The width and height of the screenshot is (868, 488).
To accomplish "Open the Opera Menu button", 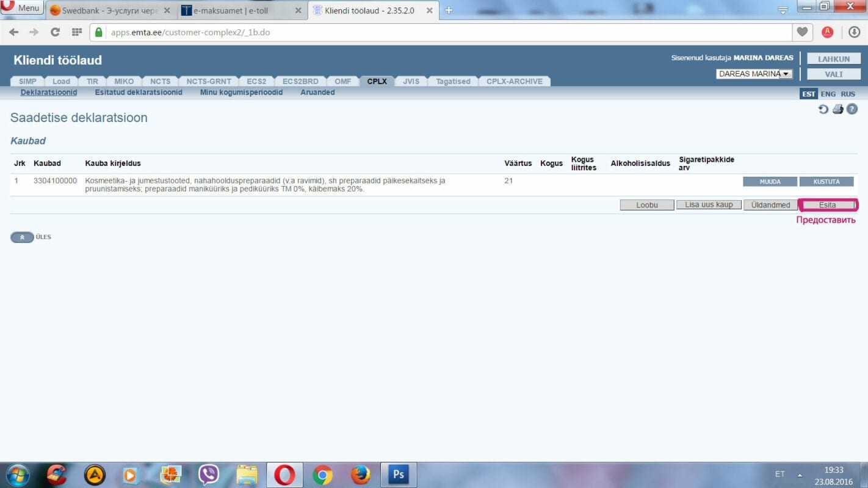I will (x=22, y=9).
